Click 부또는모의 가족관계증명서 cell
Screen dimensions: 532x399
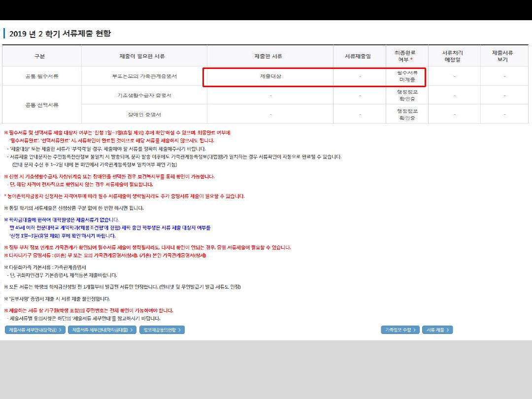point(144,76)
